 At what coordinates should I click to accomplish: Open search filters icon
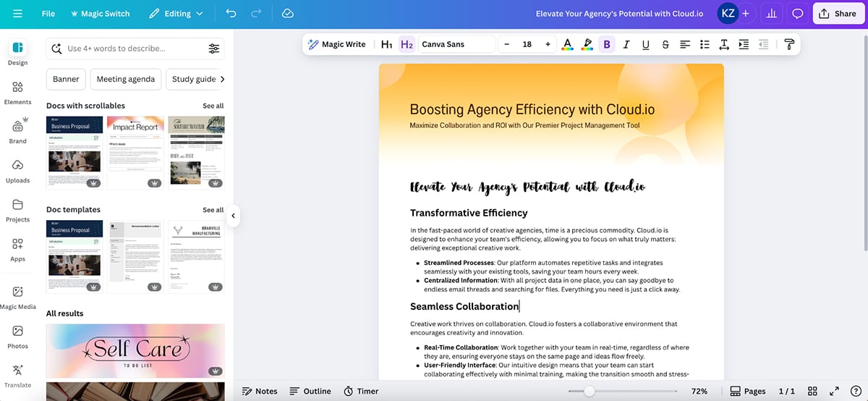(x=214, y=48)
